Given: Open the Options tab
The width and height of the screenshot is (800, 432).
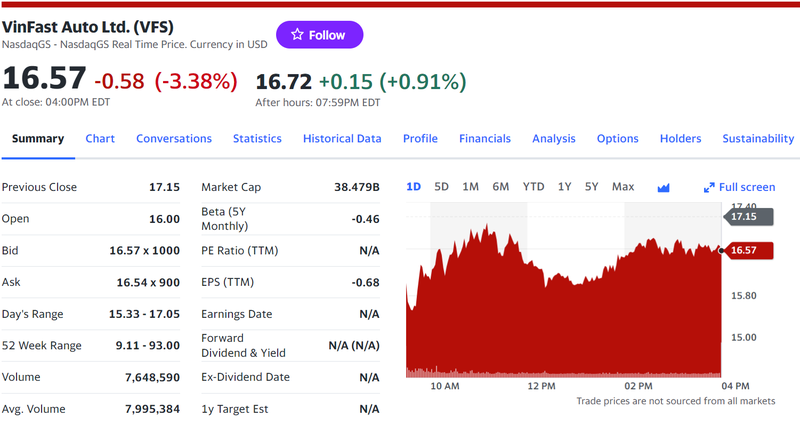Looking at the screenshot, I should 618,139.
